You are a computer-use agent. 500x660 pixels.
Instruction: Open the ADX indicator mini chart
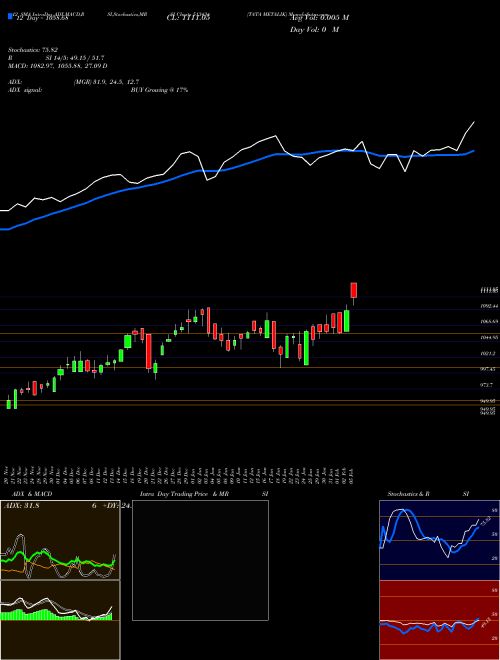pos(60,540)
